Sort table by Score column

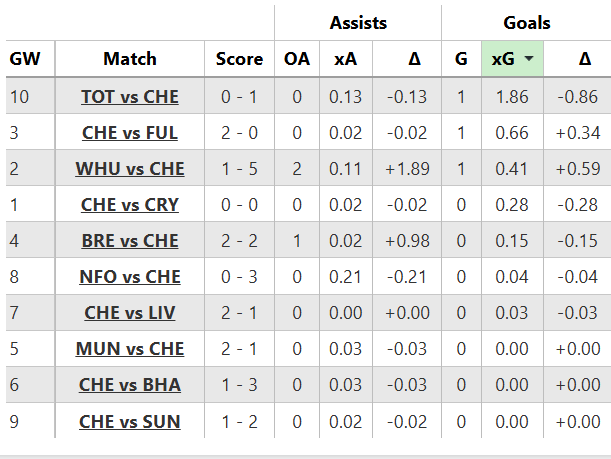pyautogui.click(x=239, y=59)
